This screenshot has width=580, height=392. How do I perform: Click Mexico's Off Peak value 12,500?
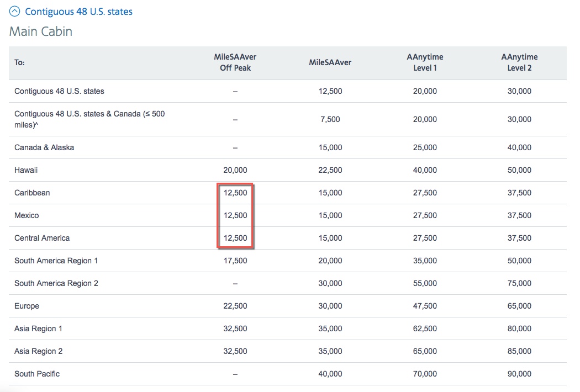pos(235,215)
